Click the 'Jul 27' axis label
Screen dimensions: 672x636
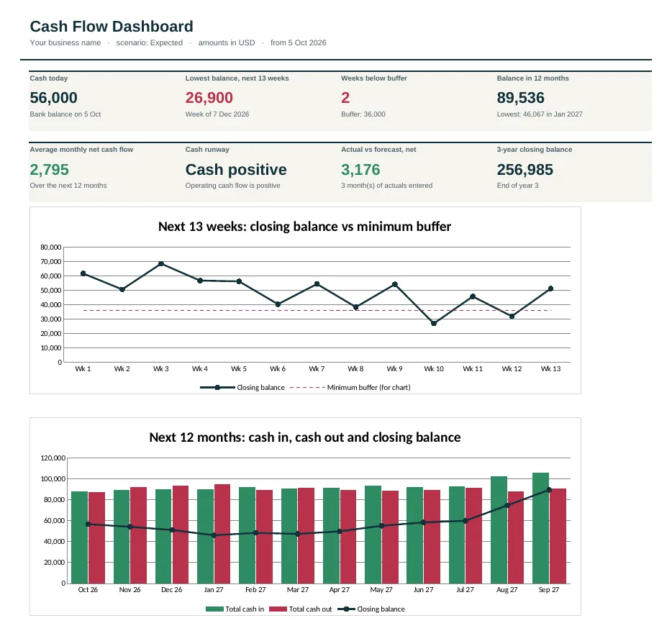465,590
